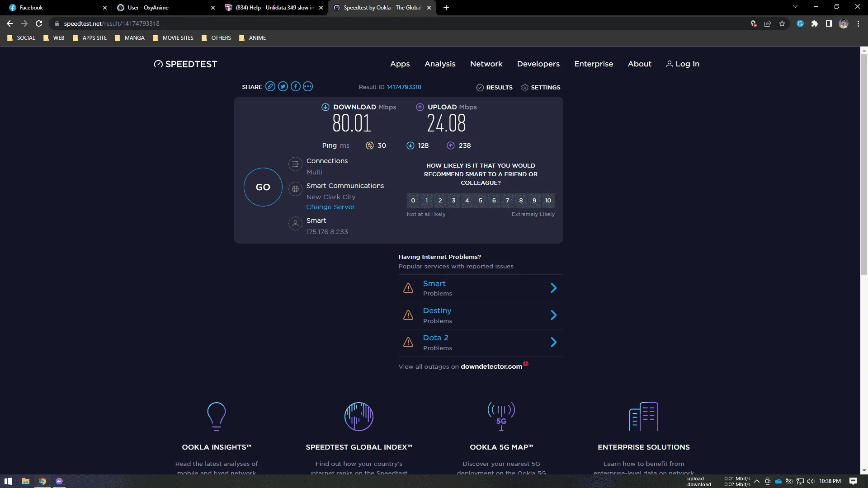Click Log In

point(683,64)
